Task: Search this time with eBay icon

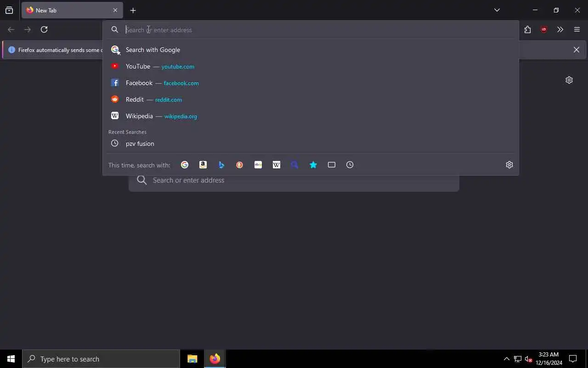Action: coord(258,165)
